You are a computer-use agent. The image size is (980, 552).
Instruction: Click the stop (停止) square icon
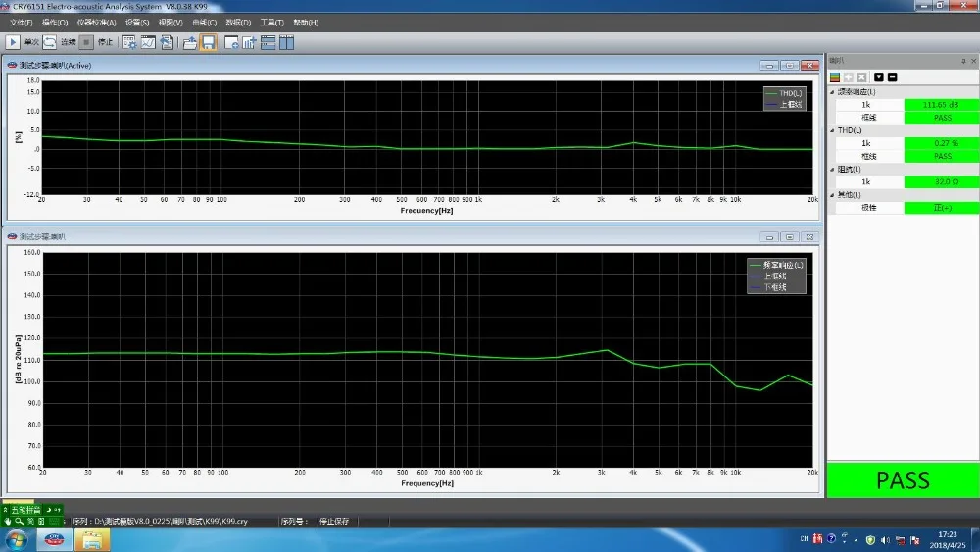(x=87, y=42)
